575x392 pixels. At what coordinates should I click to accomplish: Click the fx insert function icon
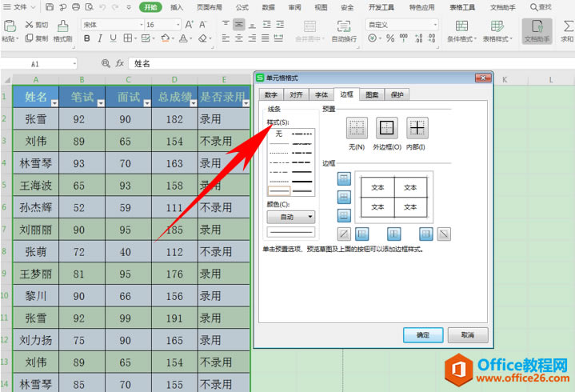coord(119,63)
